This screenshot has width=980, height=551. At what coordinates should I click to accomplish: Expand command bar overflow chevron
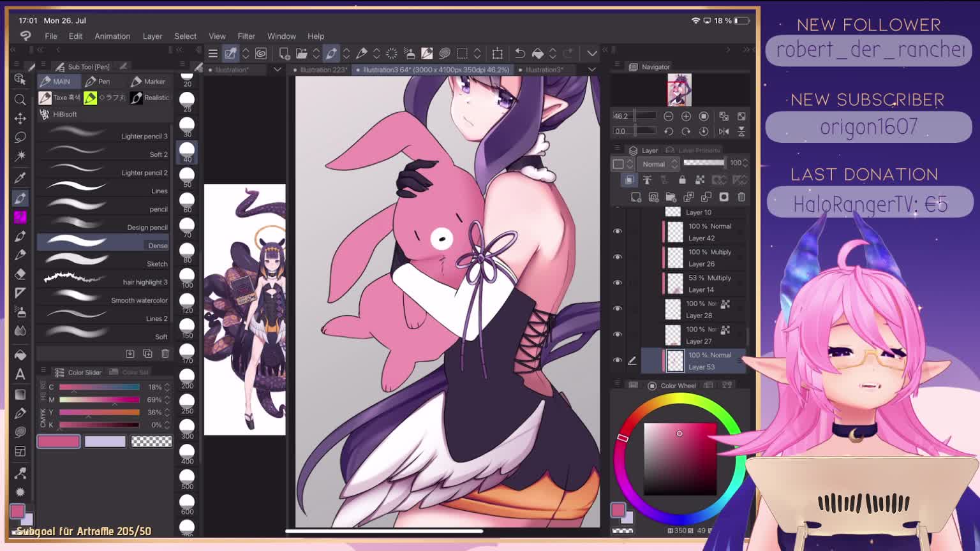(x=591, y=54)
